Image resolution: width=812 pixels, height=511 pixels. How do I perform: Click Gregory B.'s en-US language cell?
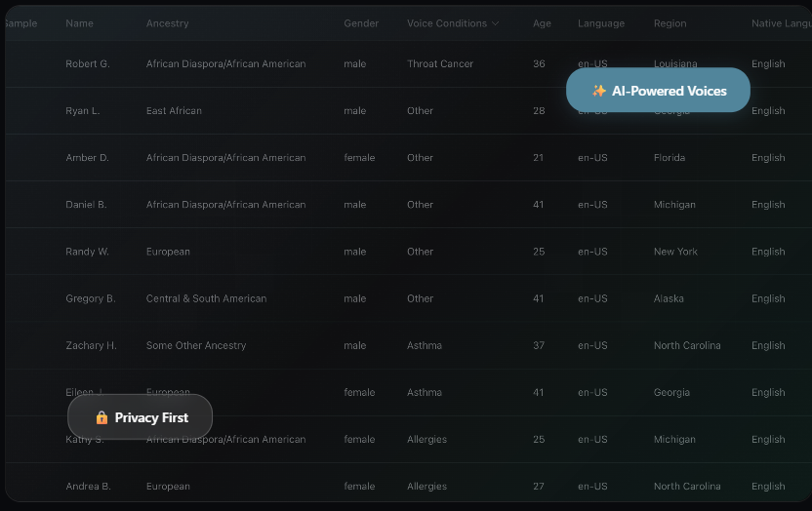click(x=592, y=298)
